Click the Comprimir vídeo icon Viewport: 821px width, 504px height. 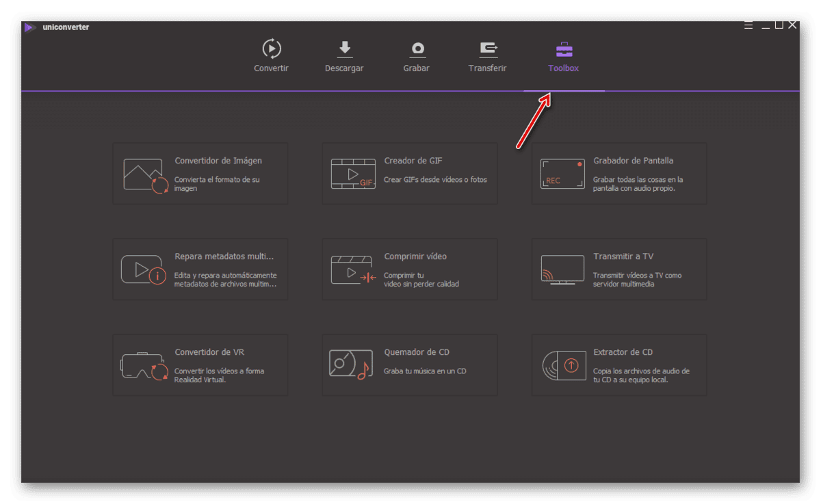pos(354,270)
